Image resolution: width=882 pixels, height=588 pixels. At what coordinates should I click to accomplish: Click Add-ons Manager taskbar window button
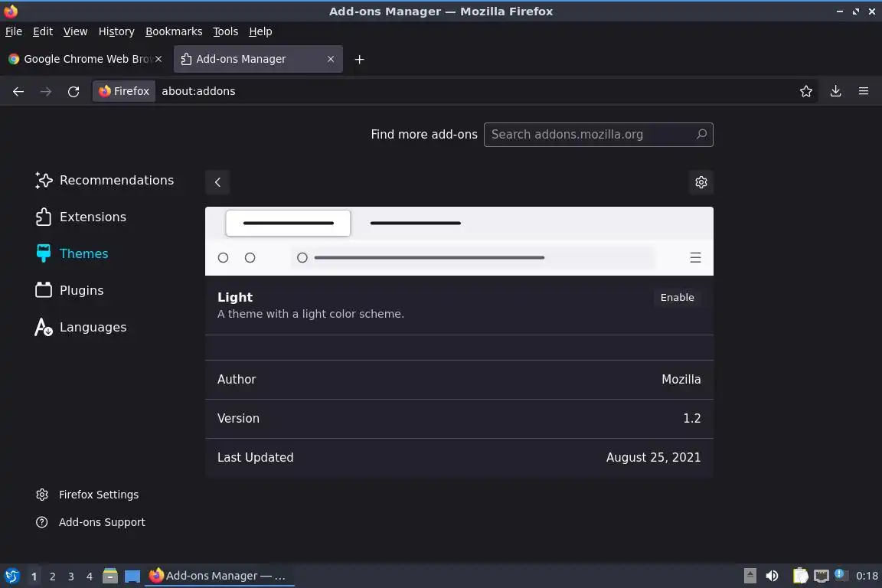[x=220, y=577]
